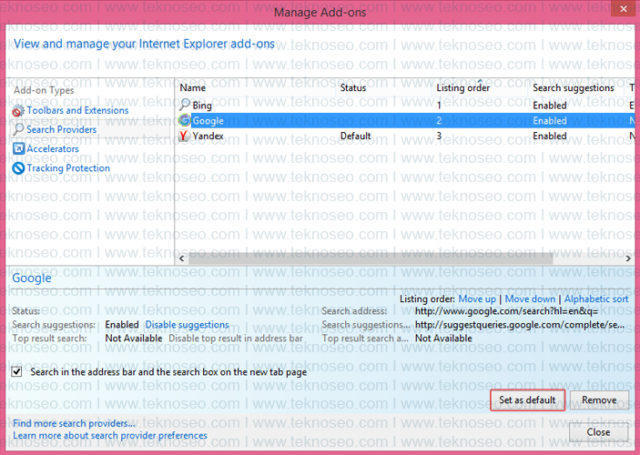The image size is (640, 455).
Task: Click the Bing magnifier icon
Action: (185, 104)
